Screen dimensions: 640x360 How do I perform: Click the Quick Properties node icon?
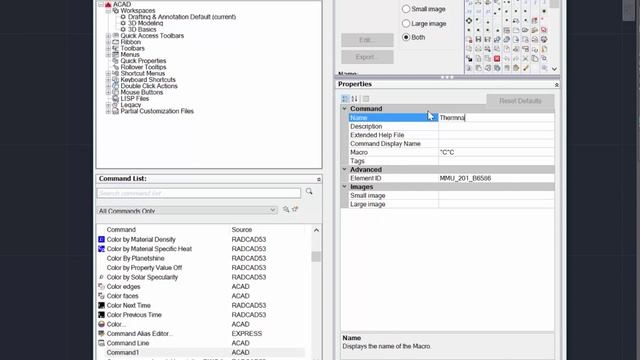(116, 61)
